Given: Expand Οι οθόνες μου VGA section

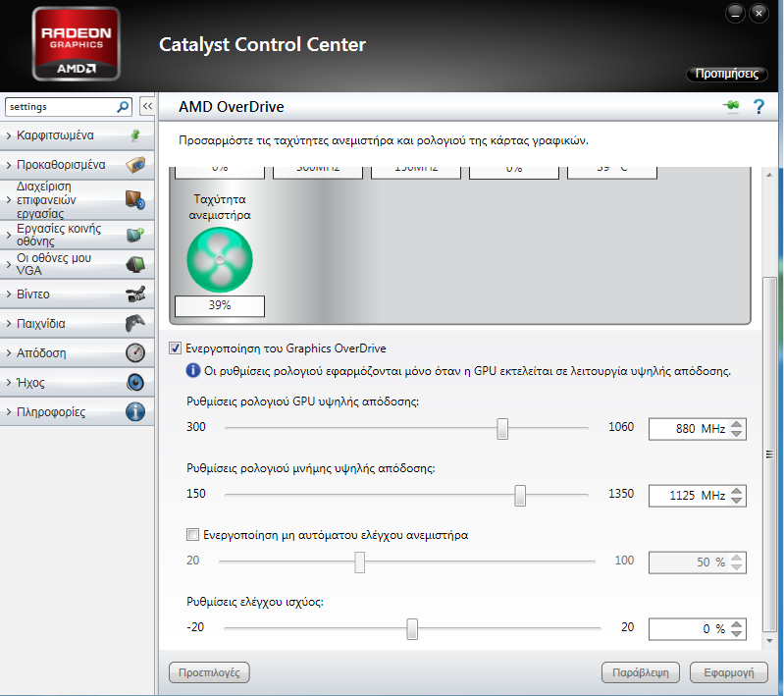Looking at the screenshot, I should 77,264.
